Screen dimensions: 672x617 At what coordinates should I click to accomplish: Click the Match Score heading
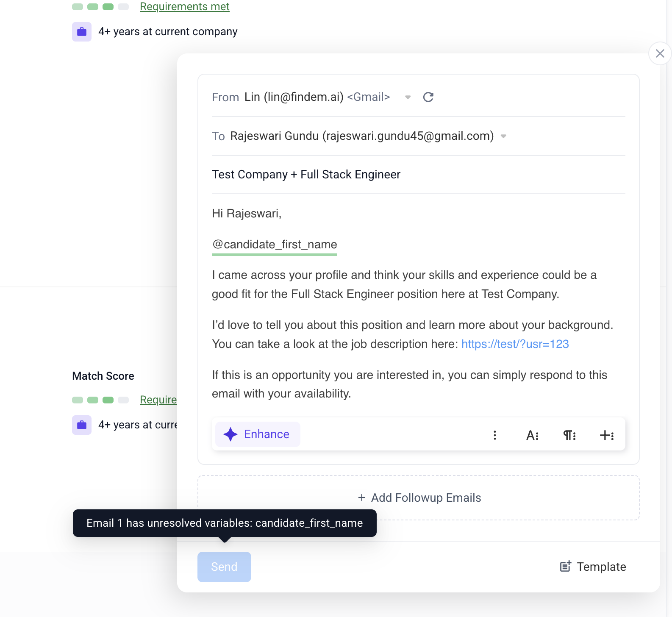(103, 376)
